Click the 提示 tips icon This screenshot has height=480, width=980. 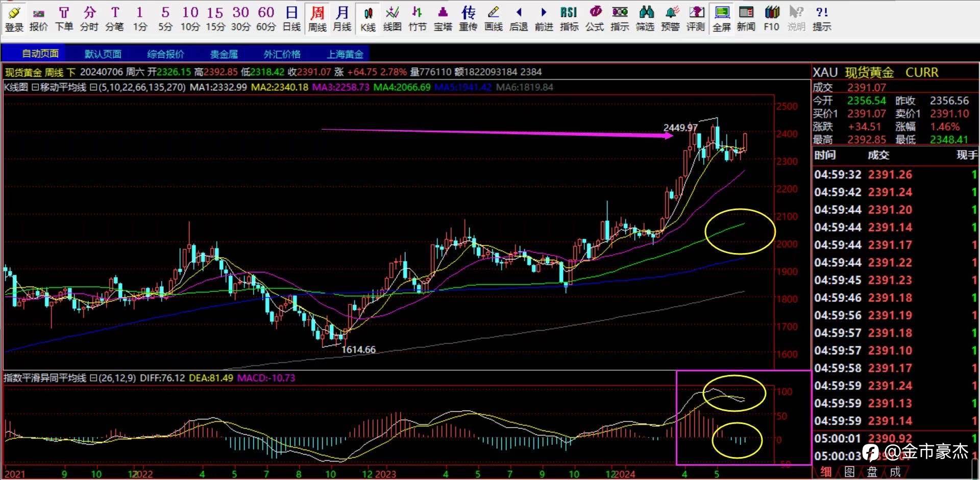pos(822,18)
